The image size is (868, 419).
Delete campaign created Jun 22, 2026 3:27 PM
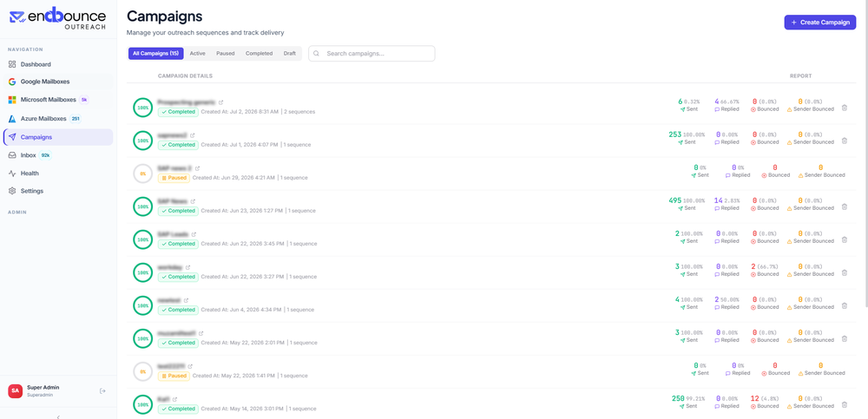pyautogui.click(x=845, y=272)
